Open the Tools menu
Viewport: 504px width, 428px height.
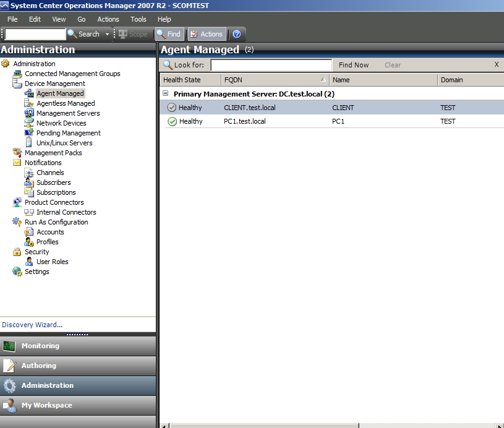pos(138,19)
